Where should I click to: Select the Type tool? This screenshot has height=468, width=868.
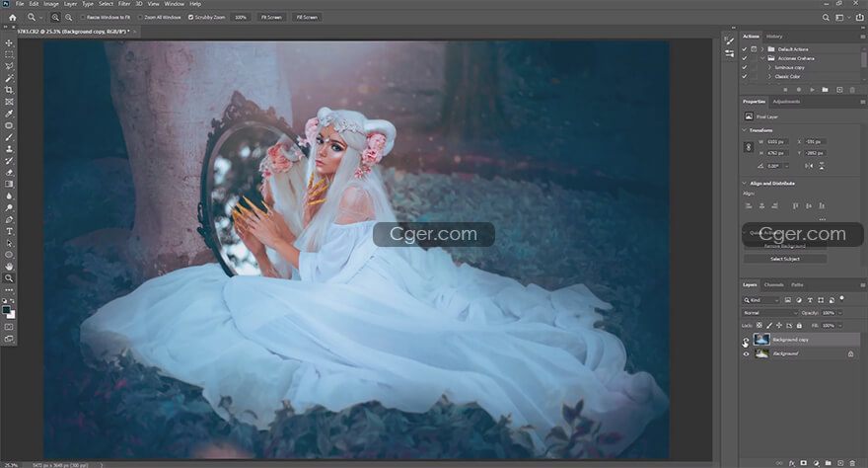point(9,231)
